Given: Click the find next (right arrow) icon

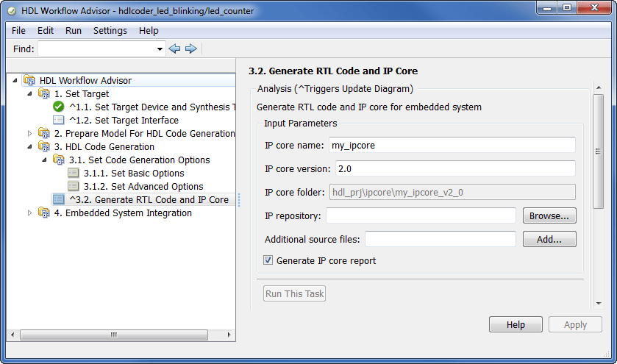Looking at the screenshot, I should click(x=191, y=49).
